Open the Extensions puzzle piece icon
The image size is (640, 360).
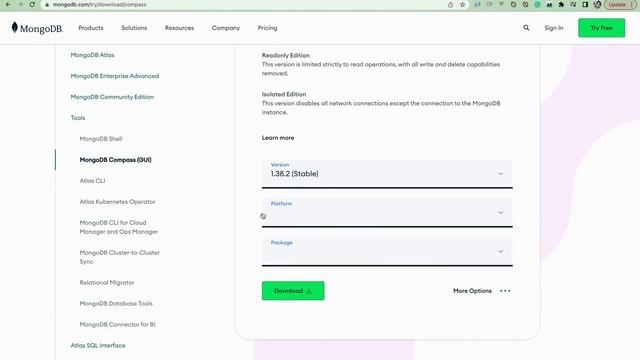tap(561, 4)
